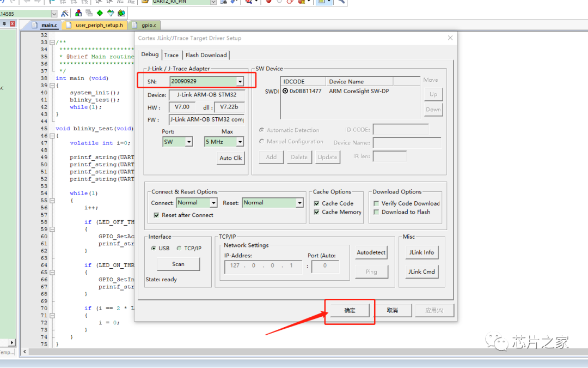This screenshot has height=368, width=588.
Task: Uncheck Reset after Connect option
Action: [156, 215]
